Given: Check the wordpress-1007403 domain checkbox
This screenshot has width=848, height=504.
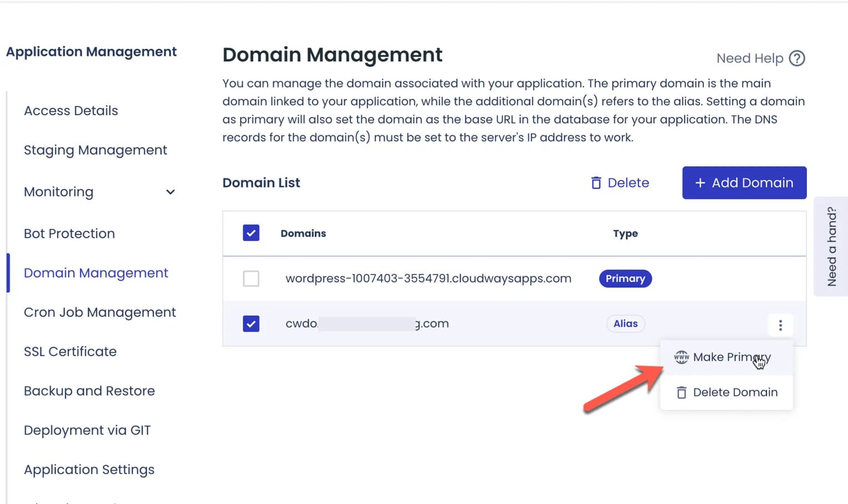Looking at the screenshot, I should click(251, 279).
